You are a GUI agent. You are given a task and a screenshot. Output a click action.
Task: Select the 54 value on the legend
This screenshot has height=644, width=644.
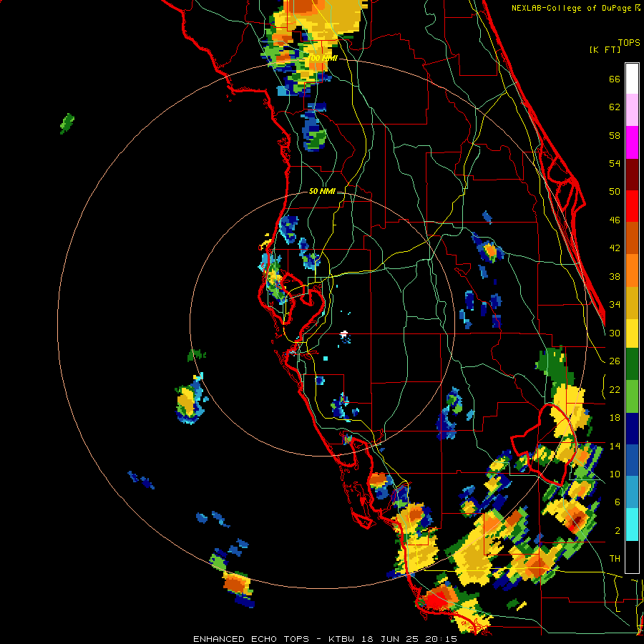tap(615, 163)
